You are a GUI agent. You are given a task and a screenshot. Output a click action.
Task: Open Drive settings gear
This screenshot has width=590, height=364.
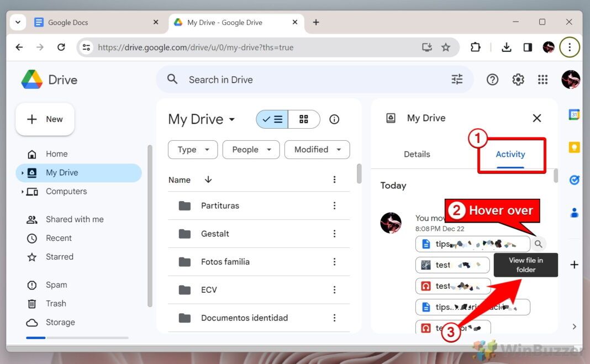[518, 80]
